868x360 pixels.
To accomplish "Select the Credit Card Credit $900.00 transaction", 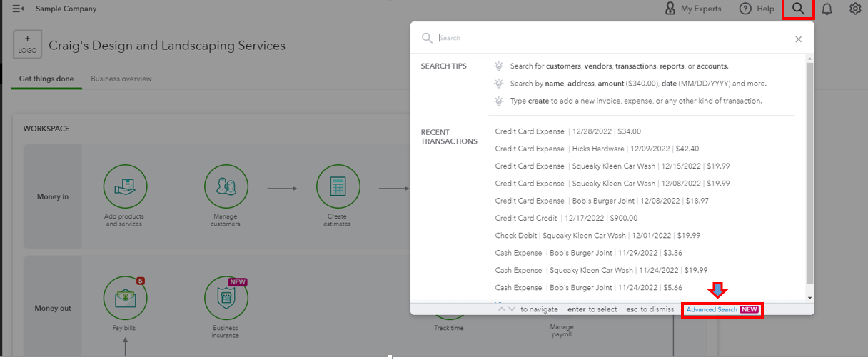I will point(566,218).
